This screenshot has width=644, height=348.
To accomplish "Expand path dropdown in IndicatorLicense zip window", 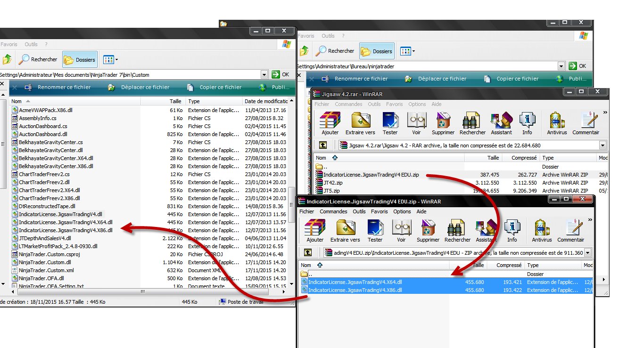I will pyautogui.click(x=587, y=252).
